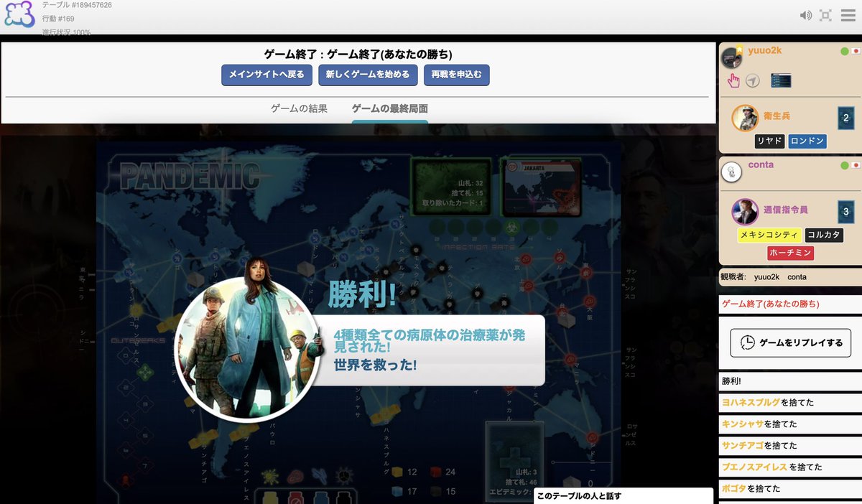This screenshot has height=504, width=862.
Task: Click the green outbreaks track marker
Action: pyautogui.click(x=144, y=373)
